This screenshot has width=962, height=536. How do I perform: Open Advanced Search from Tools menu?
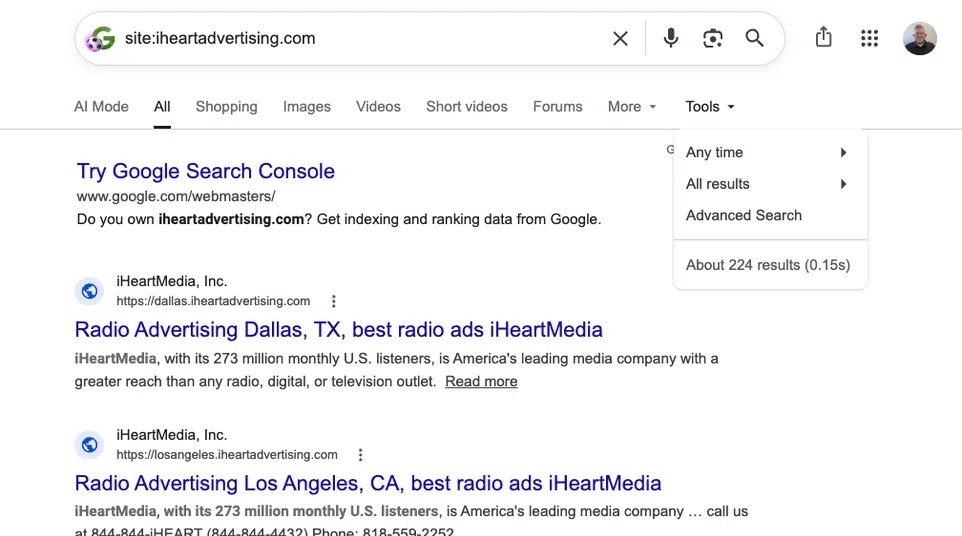tap(770, 215)
